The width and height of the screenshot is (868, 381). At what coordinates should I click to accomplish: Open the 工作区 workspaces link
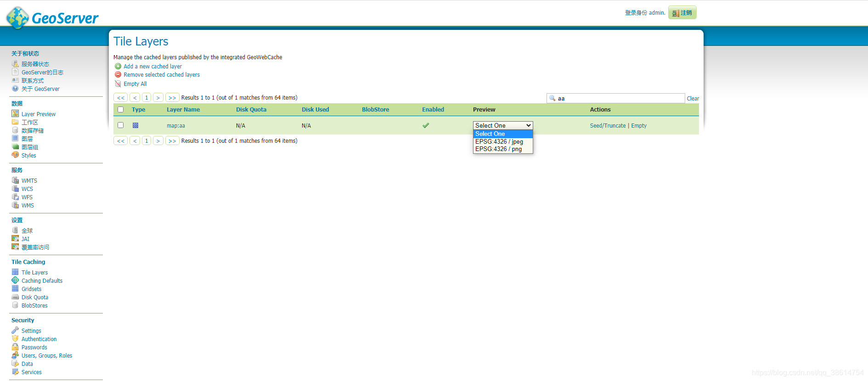click(30, 122)
